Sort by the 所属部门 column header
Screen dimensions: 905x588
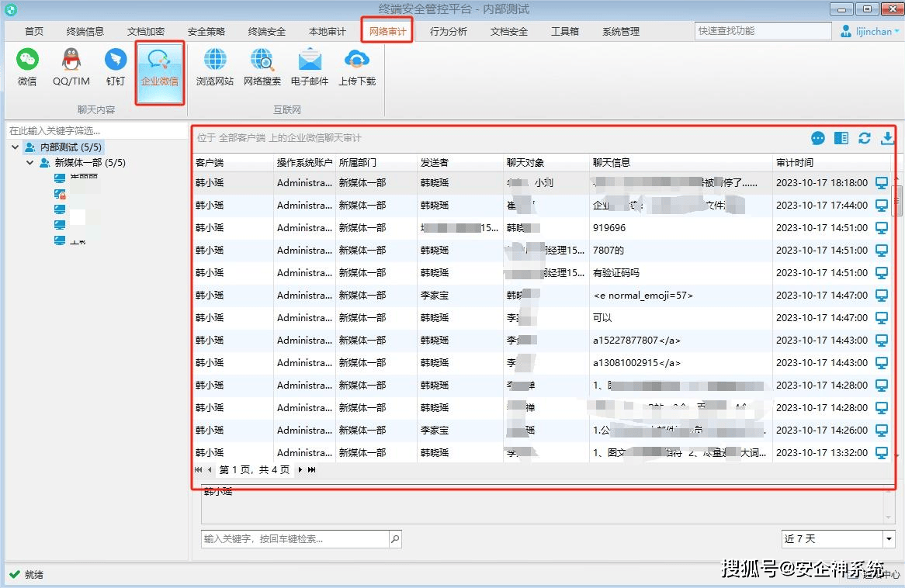pos(376,163)
